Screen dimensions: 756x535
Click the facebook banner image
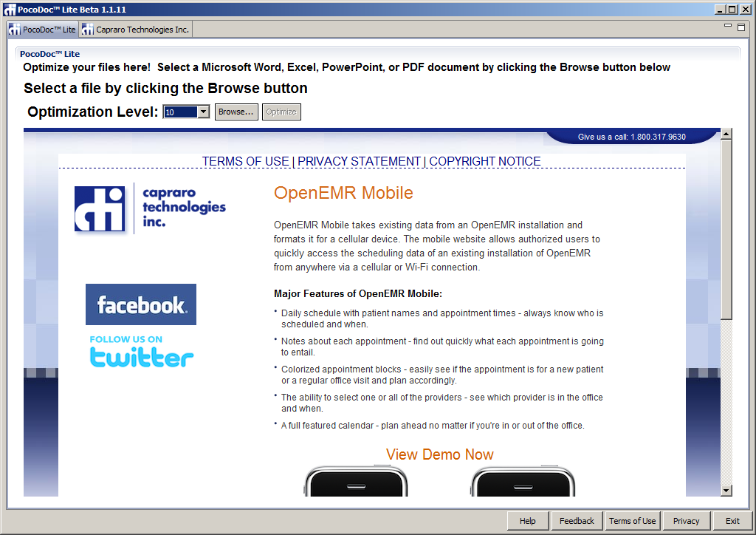coord(141,304)
